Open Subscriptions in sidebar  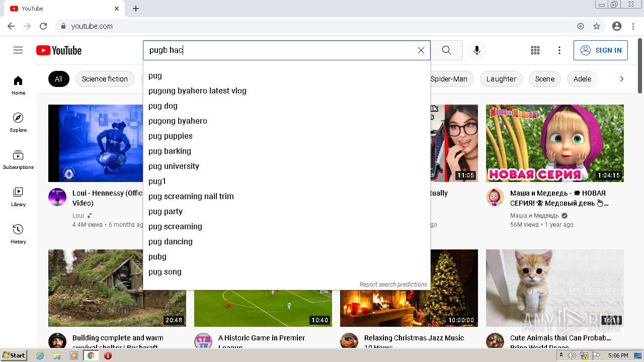(18, 159)
